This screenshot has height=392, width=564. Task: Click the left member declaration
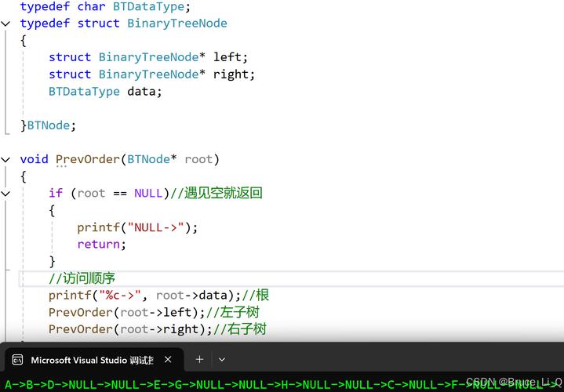148,57
